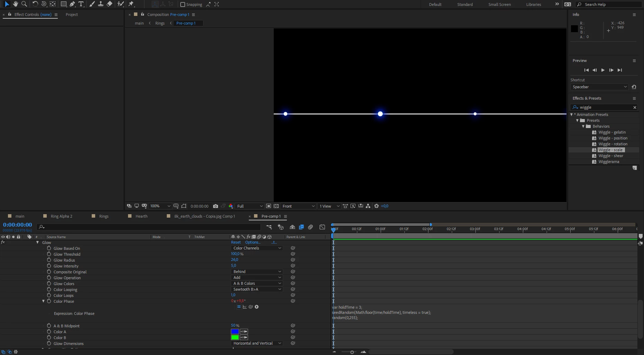The width and height of the screenshot is (644, 355).
Task: Select the Brush tool
Action: [x=92, y=4]
